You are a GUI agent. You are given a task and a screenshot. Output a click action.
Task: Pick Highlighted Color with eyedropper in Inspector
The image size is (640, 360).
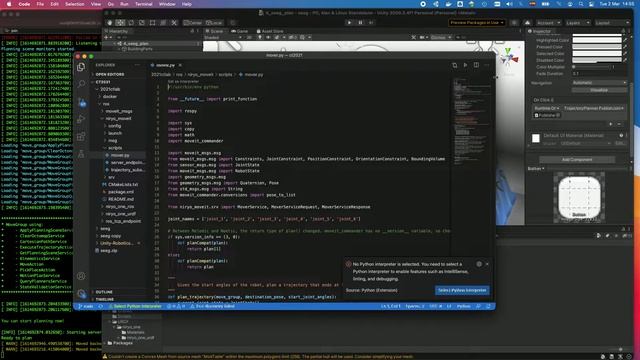(625, 40)
